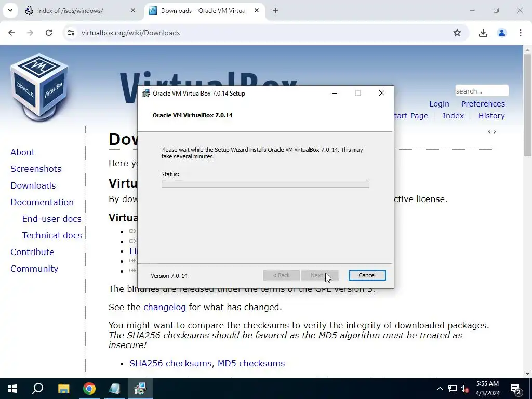Click the VirtualBox installer taskbar icon

[140, 389]
